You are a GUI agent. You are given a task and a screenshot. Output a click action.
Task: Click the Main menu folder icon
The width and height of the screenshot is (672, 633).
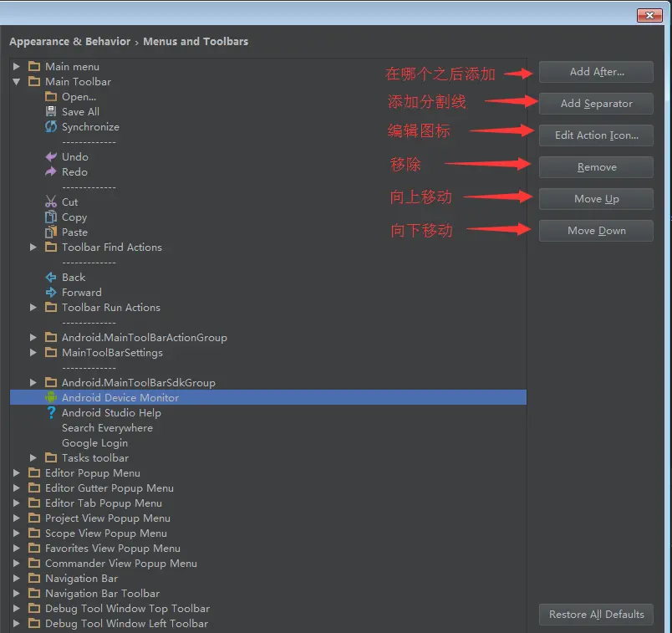34,66
